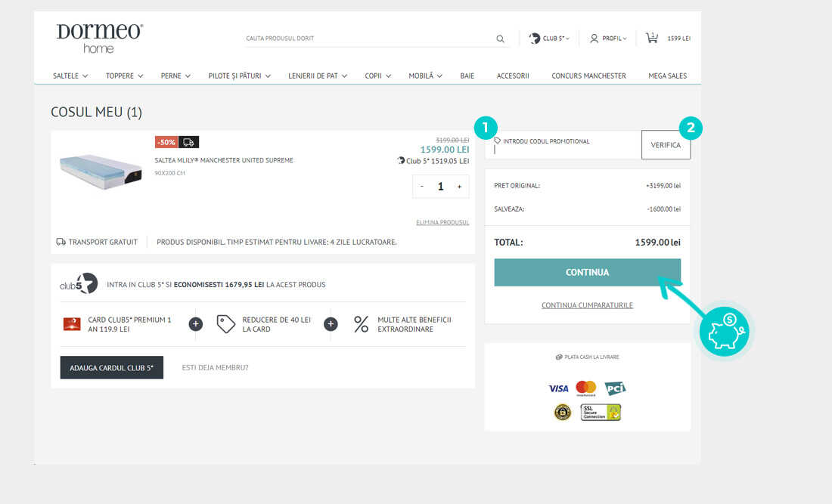
Task: Open Saltea Mlily Manchester United Supreme product
Action: tap(224, 160)
